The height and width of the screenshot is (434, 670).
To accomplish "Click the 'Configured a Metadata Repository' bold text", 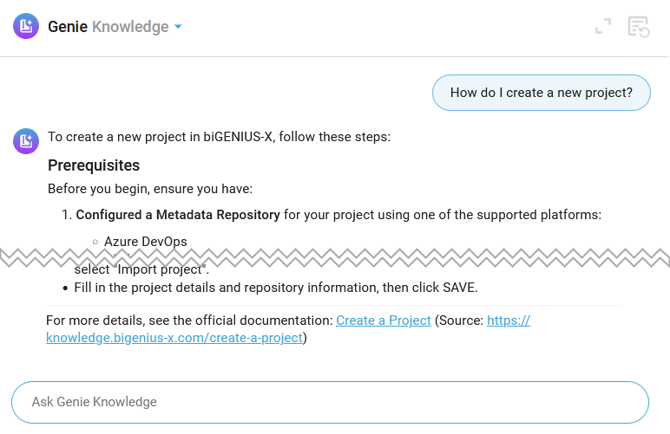I will [178, 214].
